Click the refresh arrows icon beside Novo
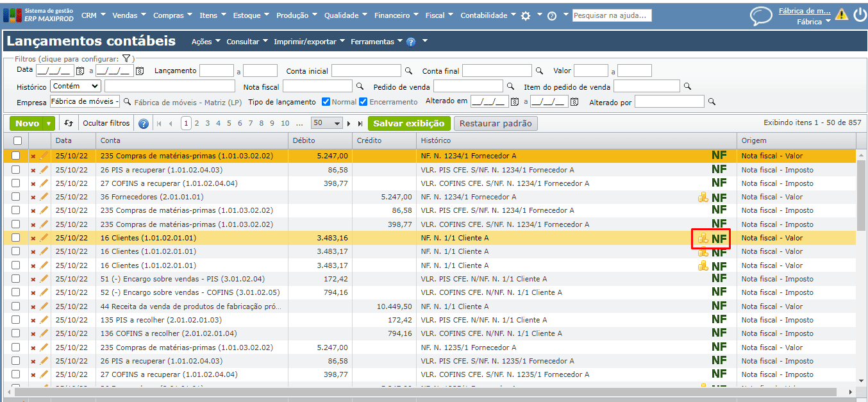This screenshot has height=402, width=868. (x=69, y=123)
